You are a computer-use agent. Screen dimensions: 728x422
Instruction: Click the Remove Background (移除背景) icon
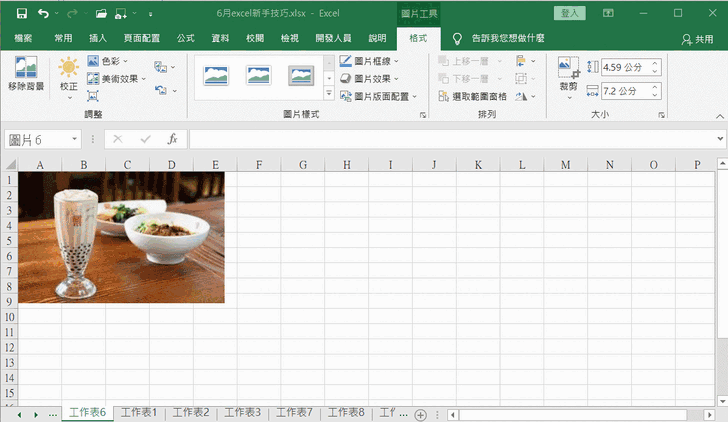pos(26,73)
